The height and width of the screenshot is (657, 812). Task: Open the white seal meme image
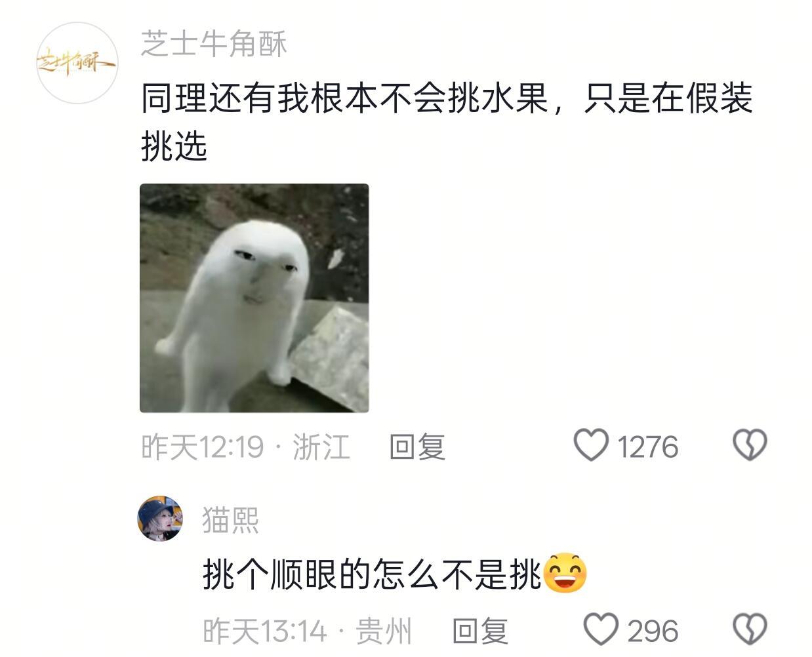tap(254, 298)
